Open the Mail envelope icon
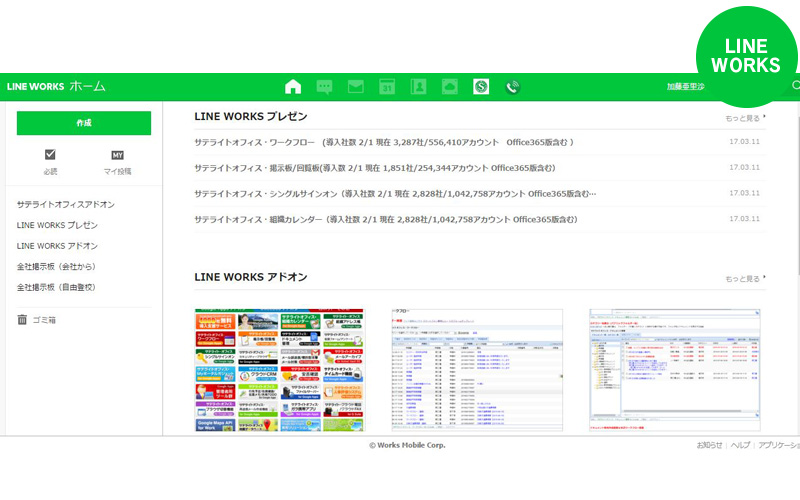This screenshot has height=500, width=800. (356, 87)
